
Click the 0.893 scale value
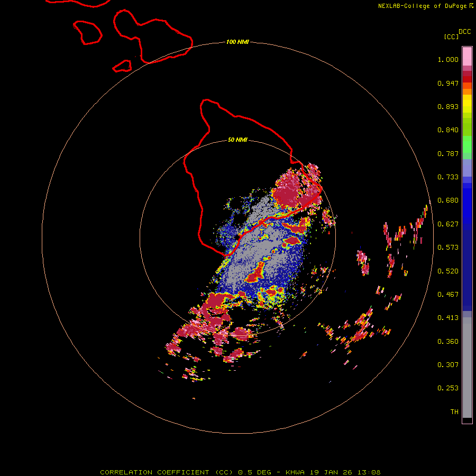(x=448, y=106)
